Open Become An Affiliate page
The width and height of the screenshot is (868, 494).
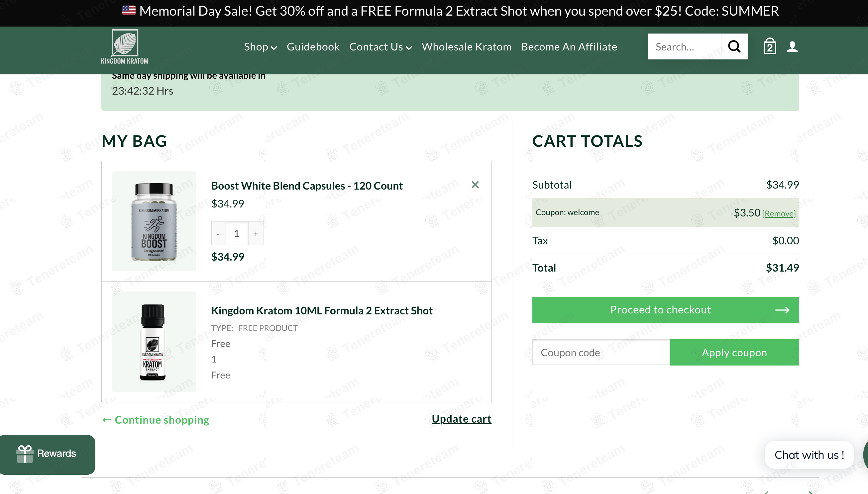pos(569,47)
